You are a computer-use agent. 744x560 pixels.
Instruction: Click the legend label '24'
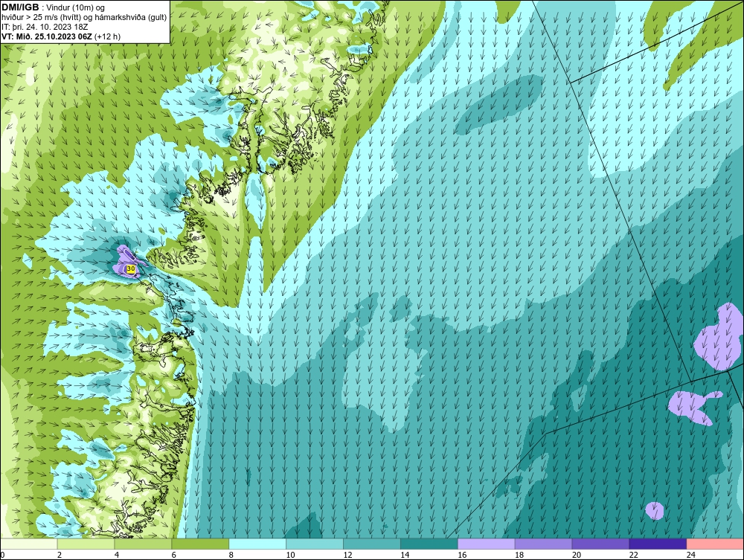click(691, 555)
